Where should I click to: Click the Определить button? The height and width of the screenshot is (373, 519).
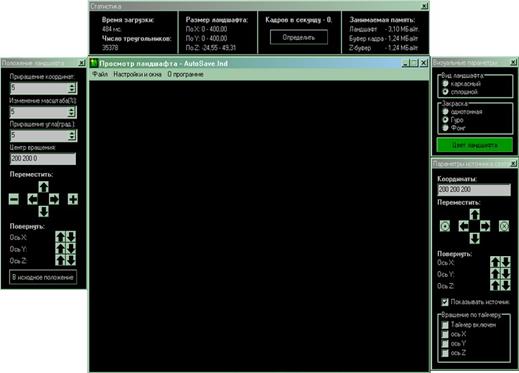[x=299, y=37]
